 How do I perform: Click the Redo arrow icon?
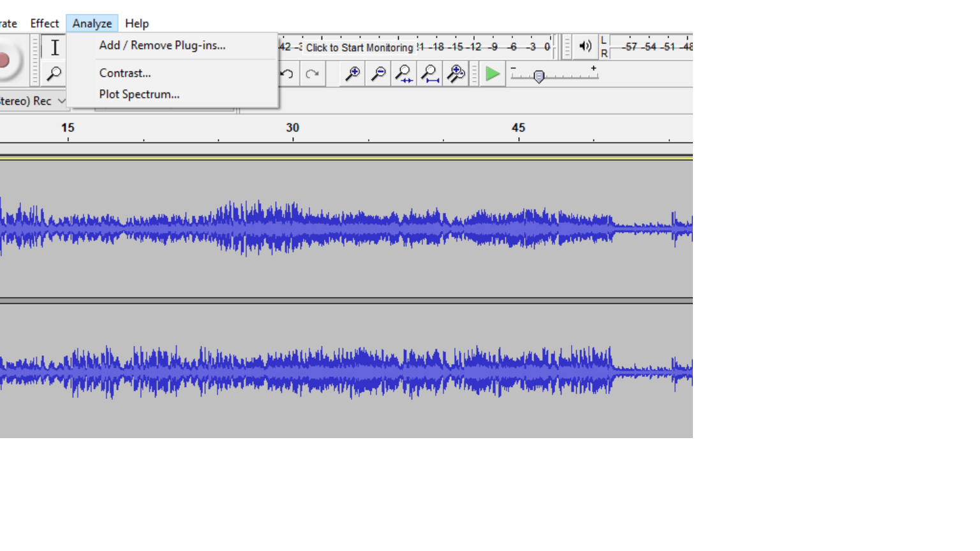pyautogui.click(x=312, y=74)
